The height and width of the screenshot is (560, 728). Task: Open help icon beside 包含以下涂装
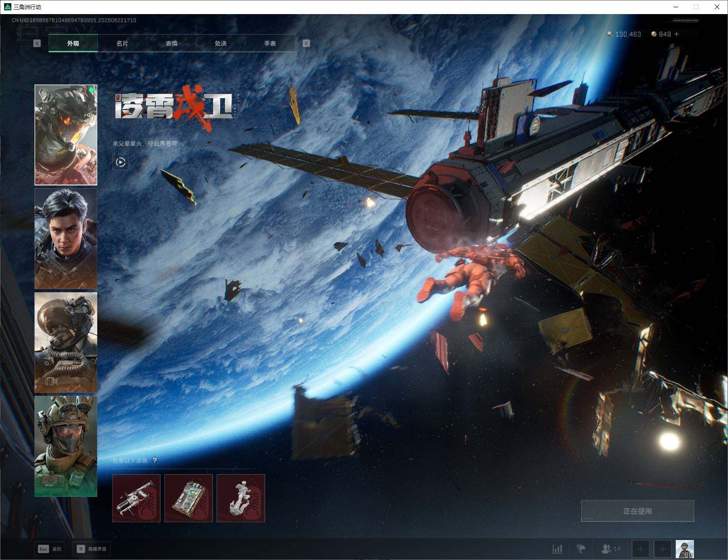click(x=155, y=461)
